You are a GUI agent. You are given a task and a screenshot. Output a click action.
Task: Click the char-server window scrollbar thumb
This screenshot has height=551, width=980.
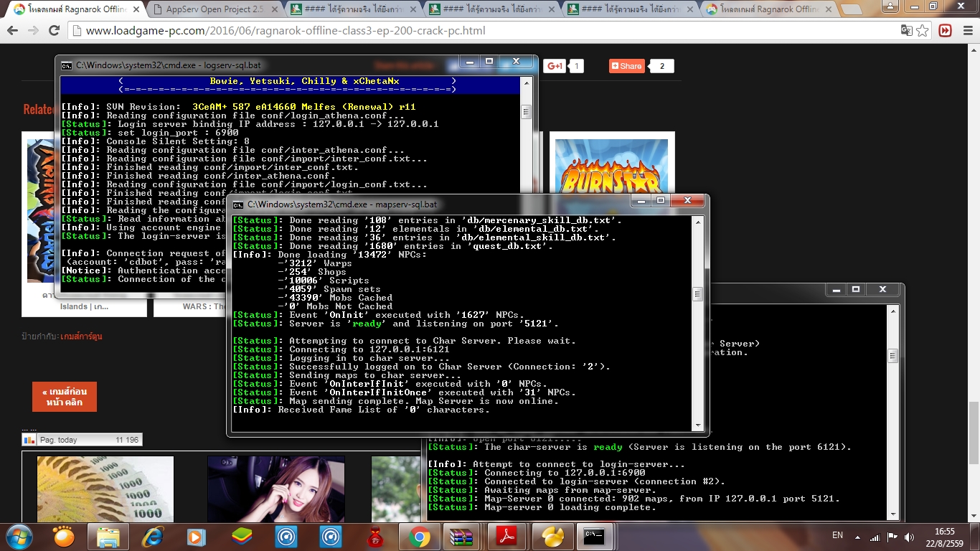[x=892, y=356]
